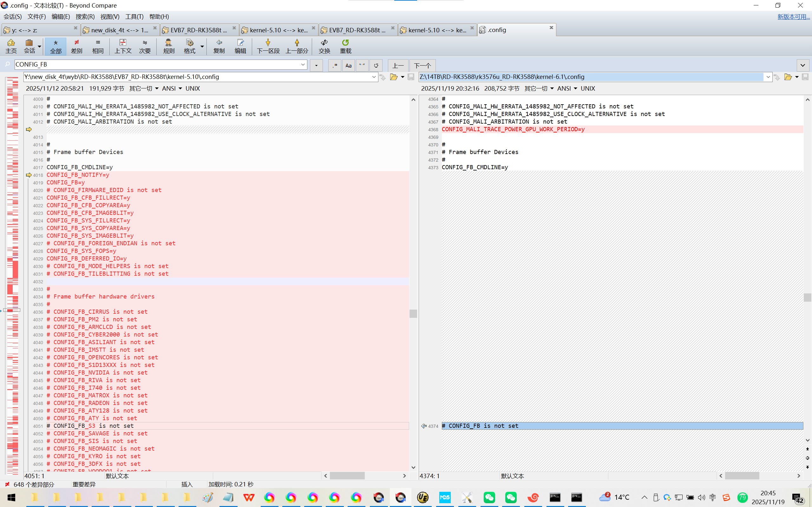Toggle the regular expression search option
The height and width of the screenshot is (507, 812).
click(335, 65)
